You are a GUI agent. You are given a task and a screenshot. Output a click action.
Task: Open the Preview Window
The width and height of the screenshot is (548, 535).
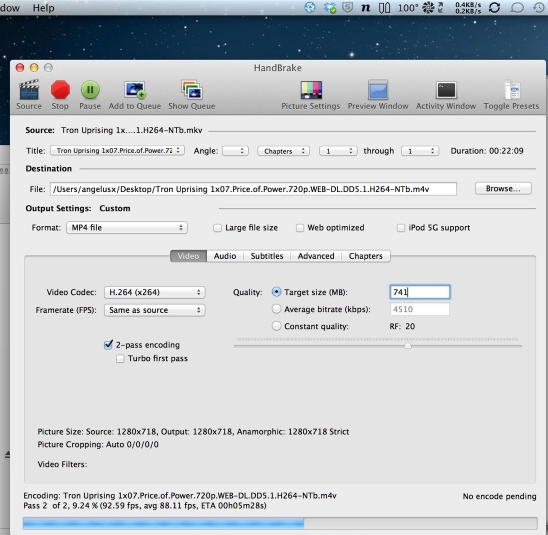coord(378,90)
